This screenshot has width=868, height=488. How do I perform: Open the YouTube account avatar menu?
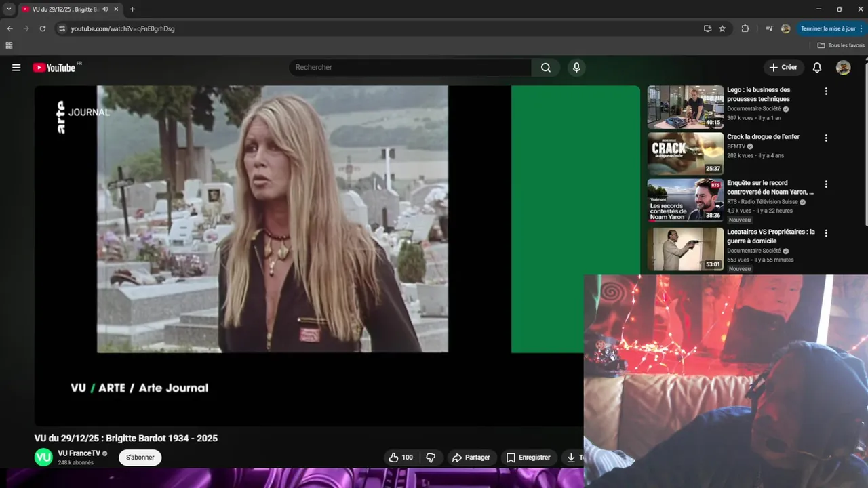843,68
